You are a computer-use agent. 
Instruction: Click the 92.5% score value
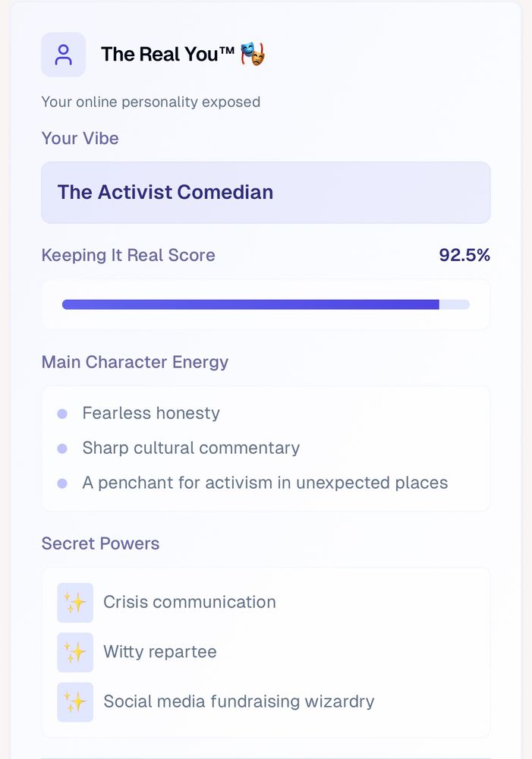pyautogui.click(x=464, y=255)
